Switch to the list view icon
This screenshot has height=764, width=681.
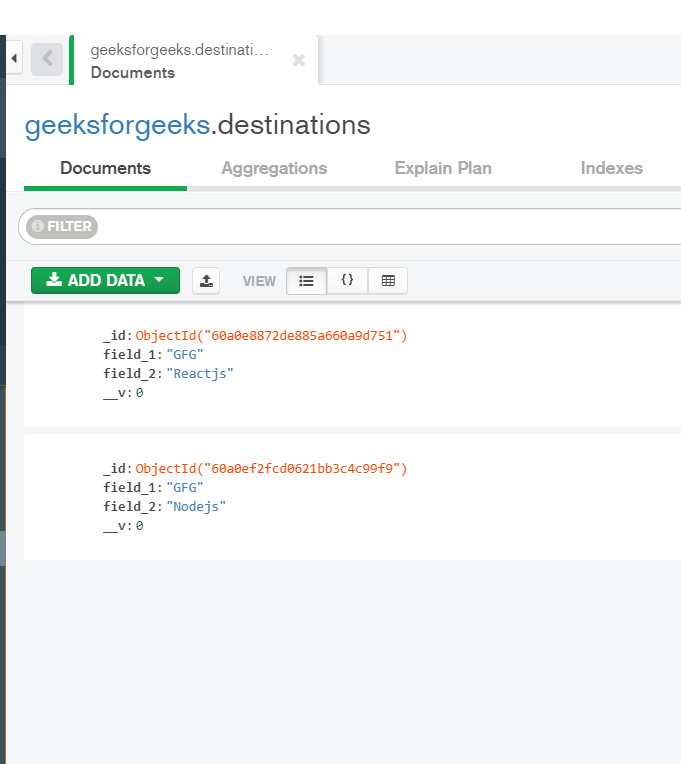point(306,281)
